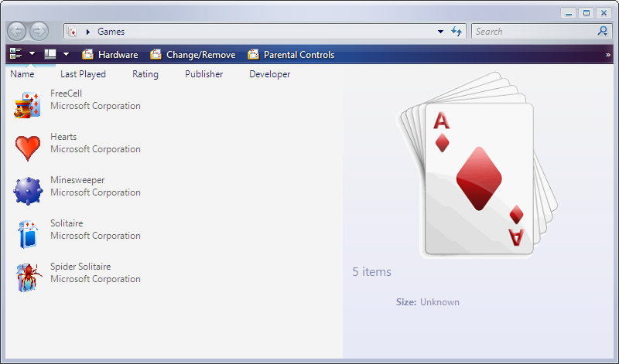Screen dimensions: 619x364
Task: Click the Parental Controls toolbar icon
Action: [x=254, y=54]
